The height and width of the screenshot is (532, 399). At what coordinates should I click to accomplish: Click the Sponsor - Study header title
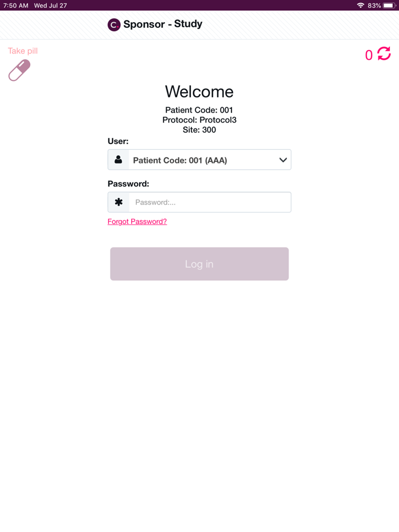[x=162, y=24]
